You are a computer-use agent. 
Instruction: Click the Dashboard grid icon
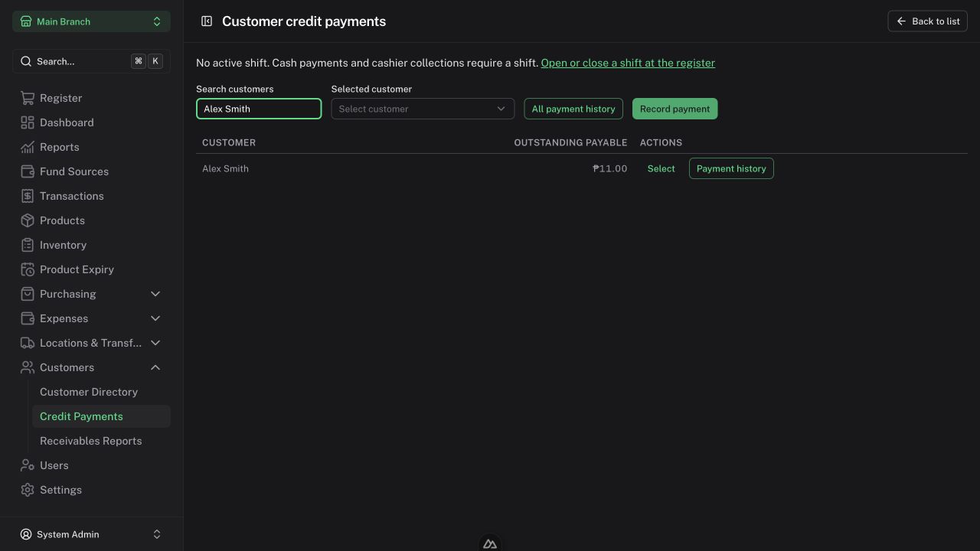28,122
